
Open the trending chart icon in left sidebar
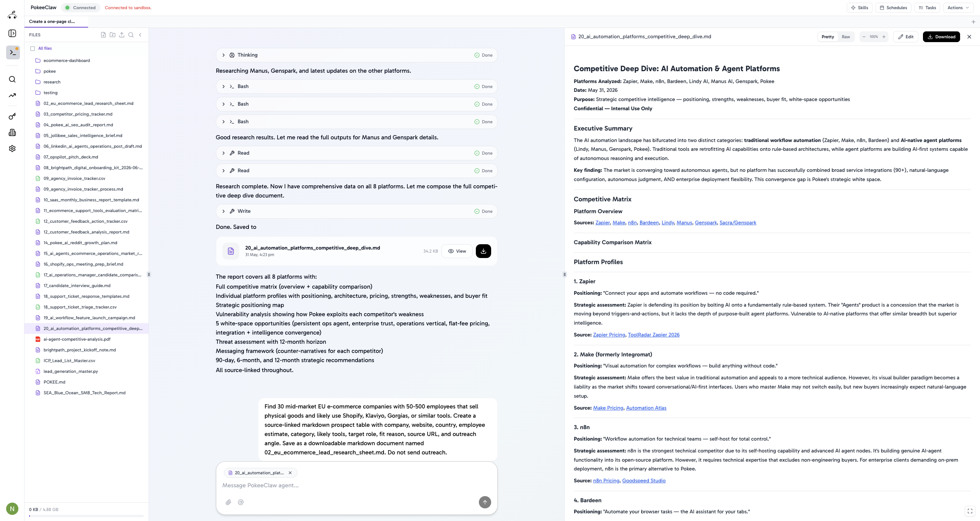click(12, 95)
